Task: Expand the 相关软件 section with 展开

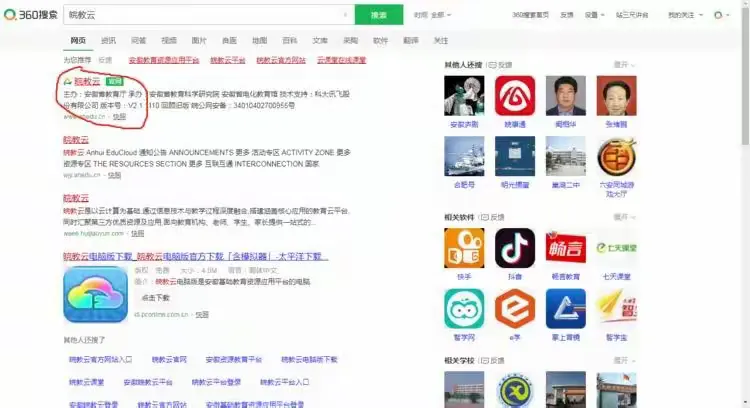Action: (x=624, y=217)
